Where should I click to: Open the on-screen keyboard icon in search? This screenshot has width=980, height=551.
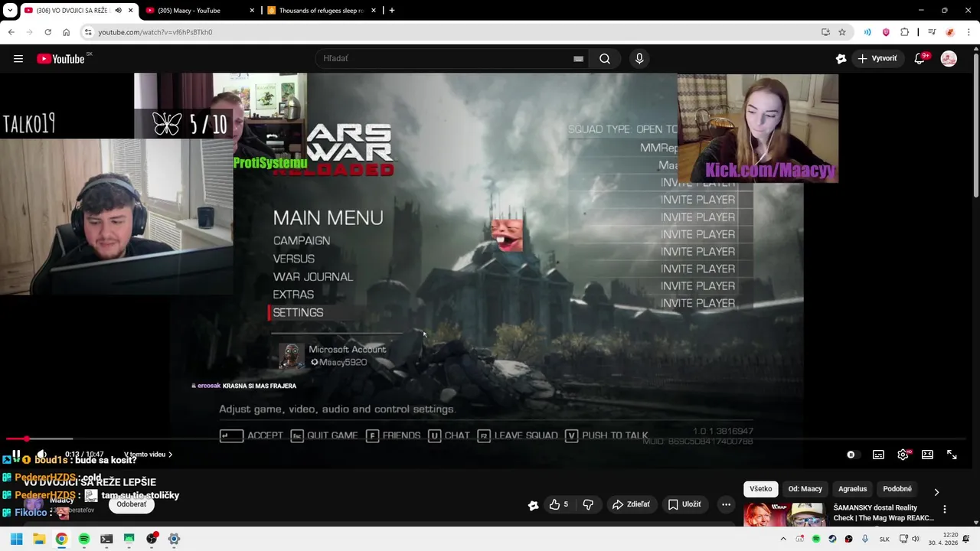(578, 59)
